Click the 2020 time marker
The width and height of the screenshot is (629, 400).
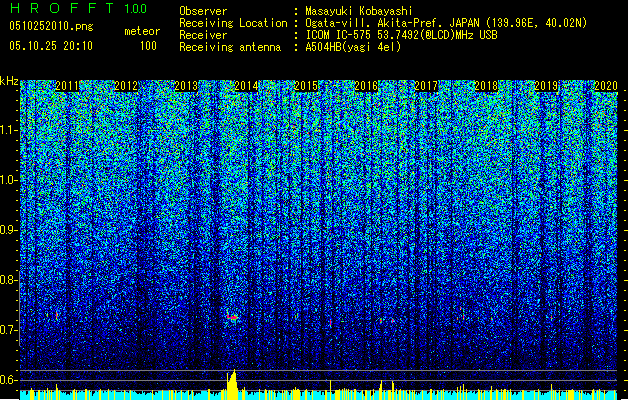(x=606, y=86)
